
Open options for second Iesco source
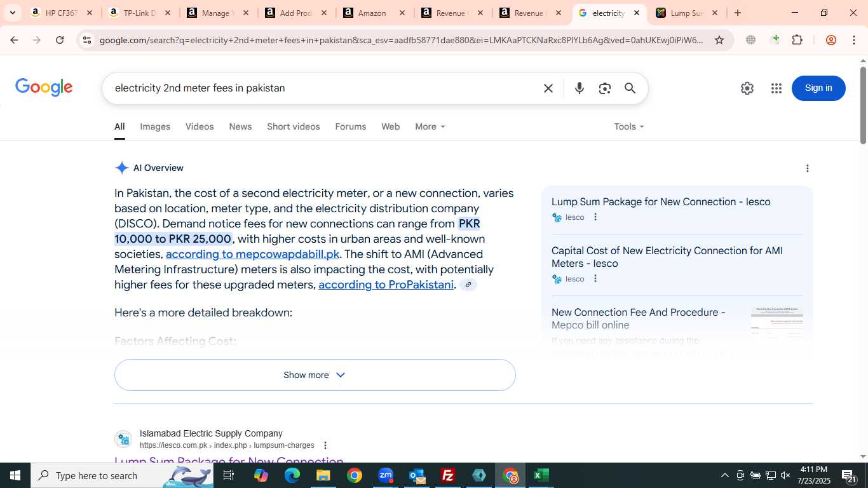(x=595, y=279)
